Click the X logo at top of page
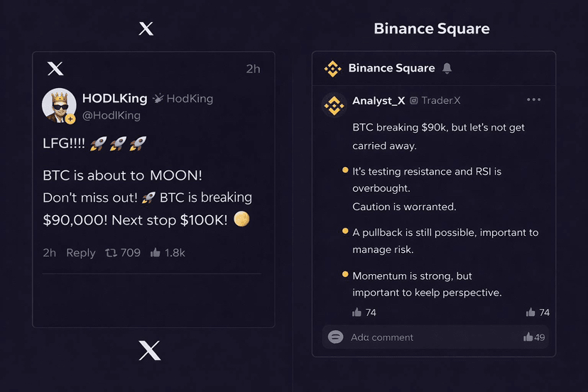Viewport: 588px width, 392px height. tap(146, 28)
